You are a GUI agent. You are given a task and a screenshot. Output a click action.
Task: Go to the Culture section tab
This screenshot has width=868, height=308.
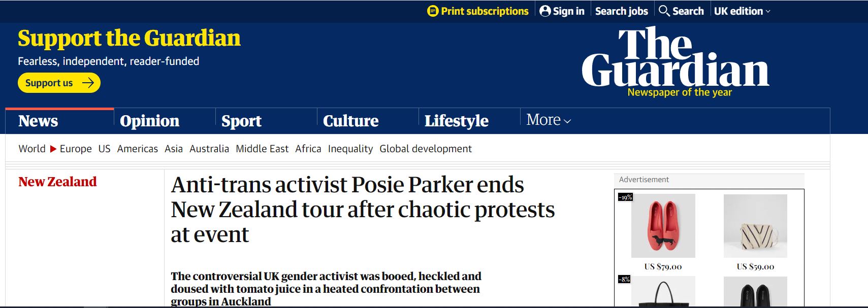click(350, 121)
